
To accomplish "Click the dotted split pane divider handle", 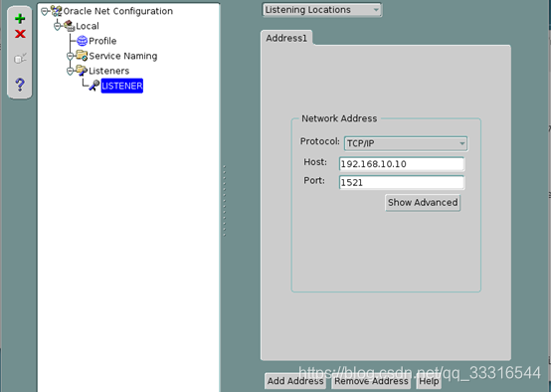I will point(224,200).
